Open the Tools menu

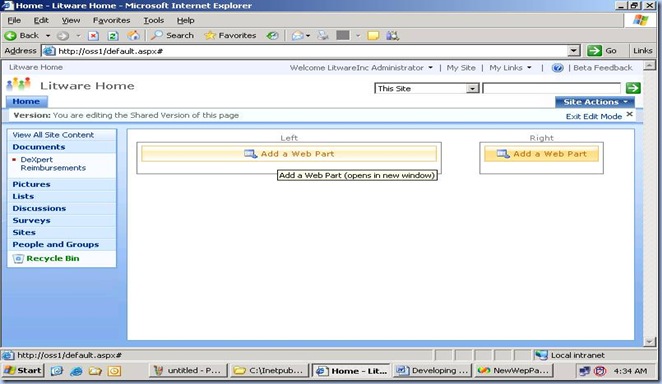(154, 20)
